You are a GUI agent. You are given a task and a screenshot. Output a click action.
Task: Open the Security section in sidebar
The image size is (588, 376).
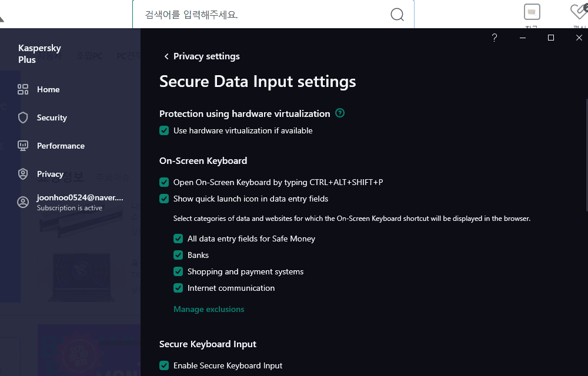52,117
